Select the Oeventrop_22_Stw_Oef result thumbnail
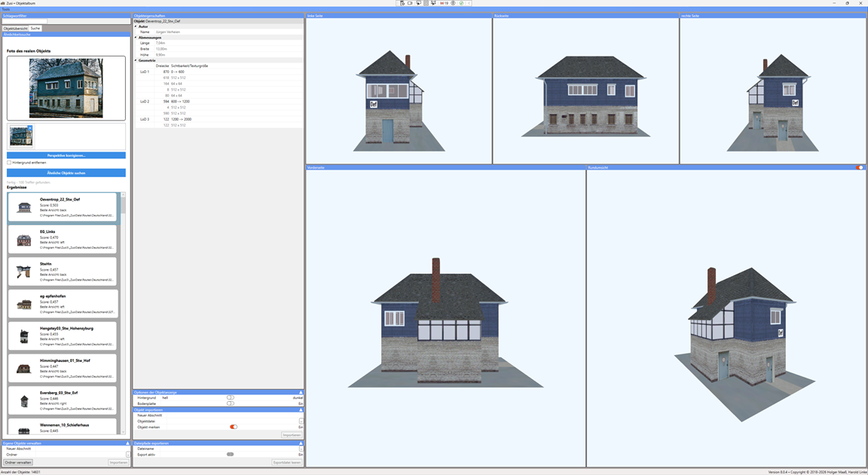The height and width of the screenshot is (475, 868). [x=24, y=207]
